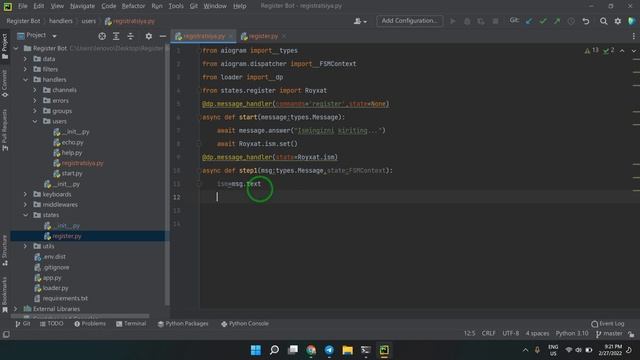This screenshot has height=360, width=640.
Task: Collapse the states folder
Action: 25,215
